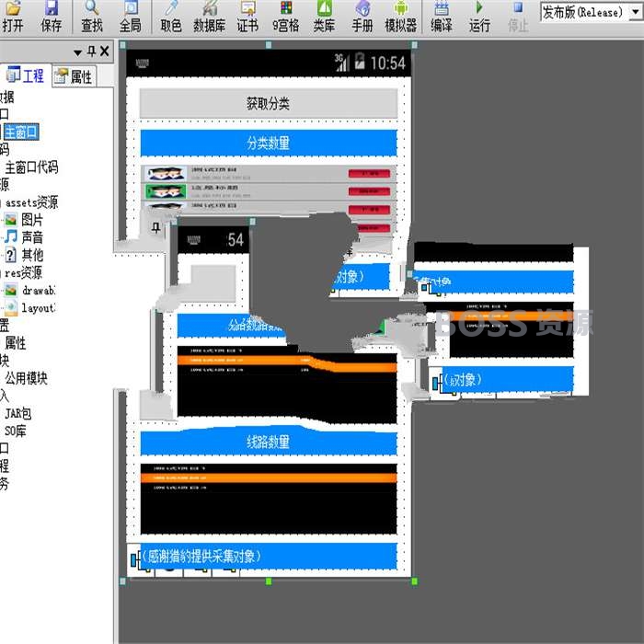644x644 pixels.
Task: Run the project with 运行
Action: (479, 17)
